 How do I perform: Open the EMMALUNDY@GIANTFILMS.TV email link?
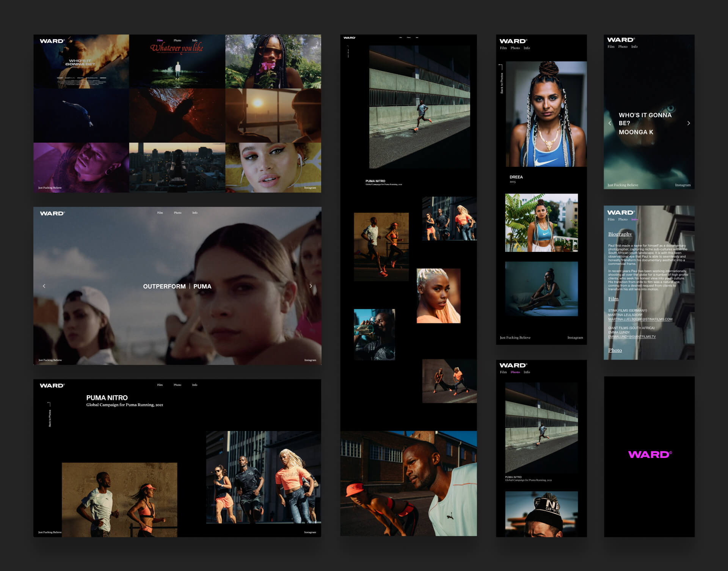[x=632, y=336]
